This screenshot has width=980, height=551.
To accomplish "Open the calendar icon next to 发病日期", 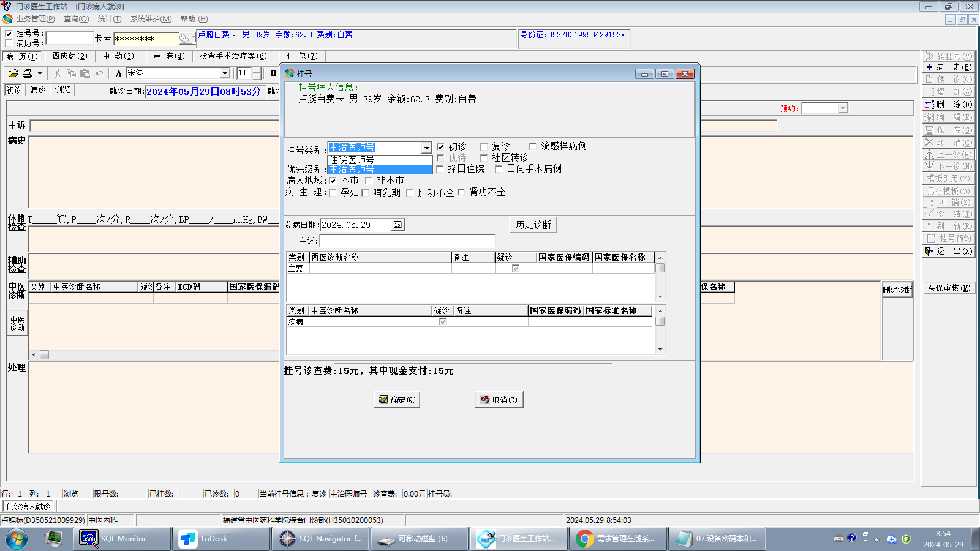I will pyautogui.click(x=398, y=225).
